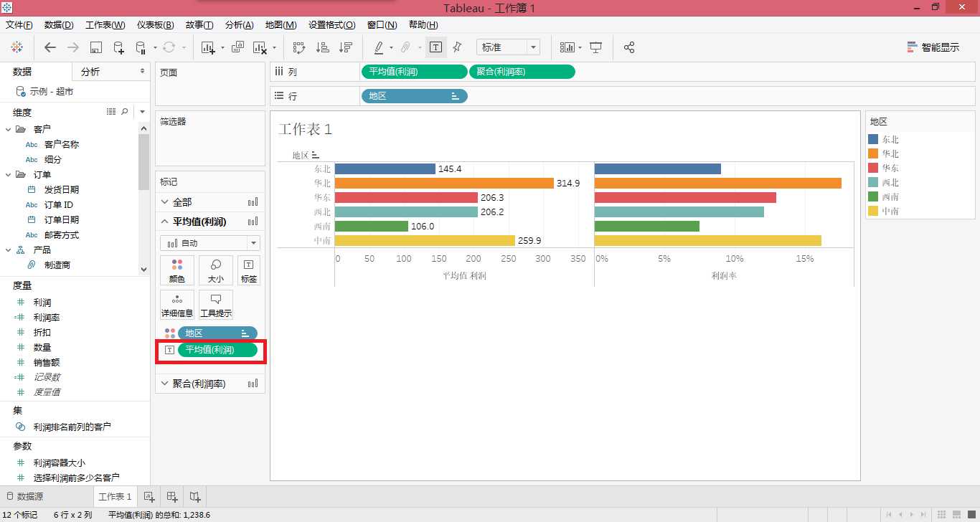Click the 颜色 marks card button

coord(177,270)
